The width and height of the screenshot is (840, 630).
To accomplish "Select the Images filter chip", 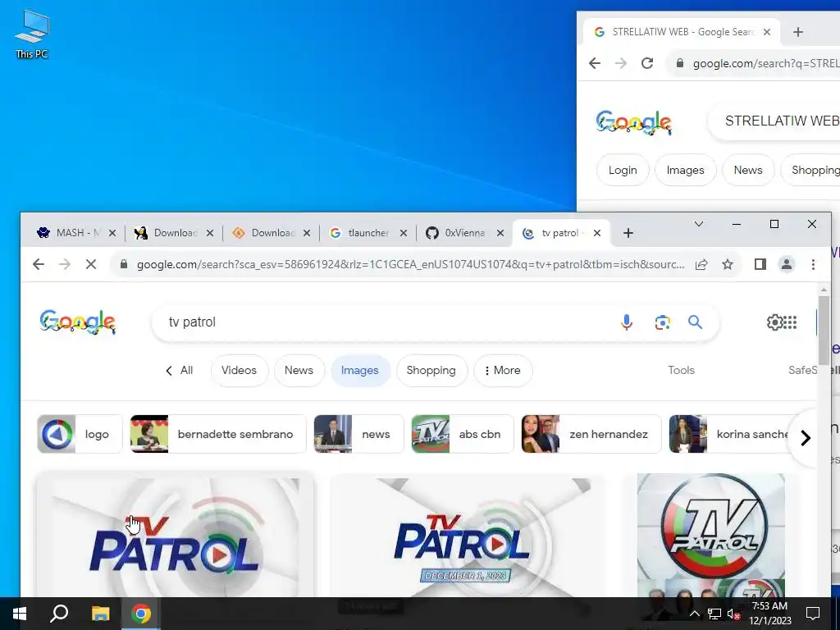I will (x=359, y=370).
